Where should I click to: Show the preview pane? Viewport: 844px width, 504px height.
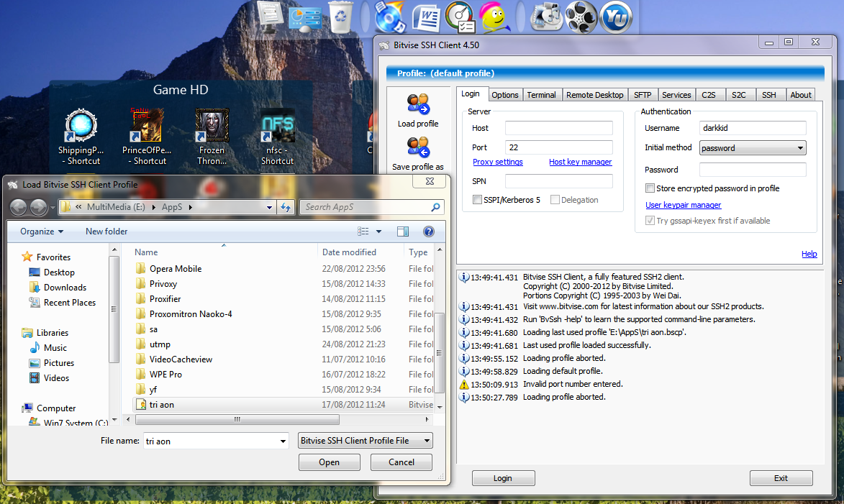tap(403, 232)
